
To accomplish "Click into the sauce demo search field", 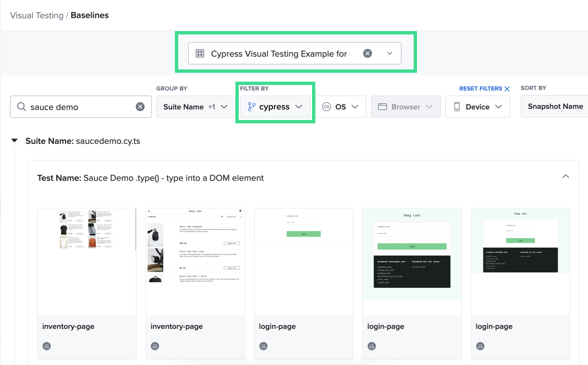I will (81, 107).
